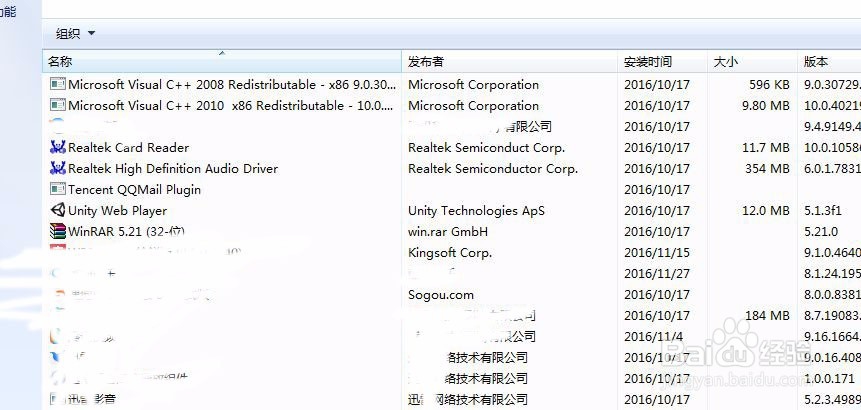
Task: Sort the list by the 发布者 column header
Action: 510,61
